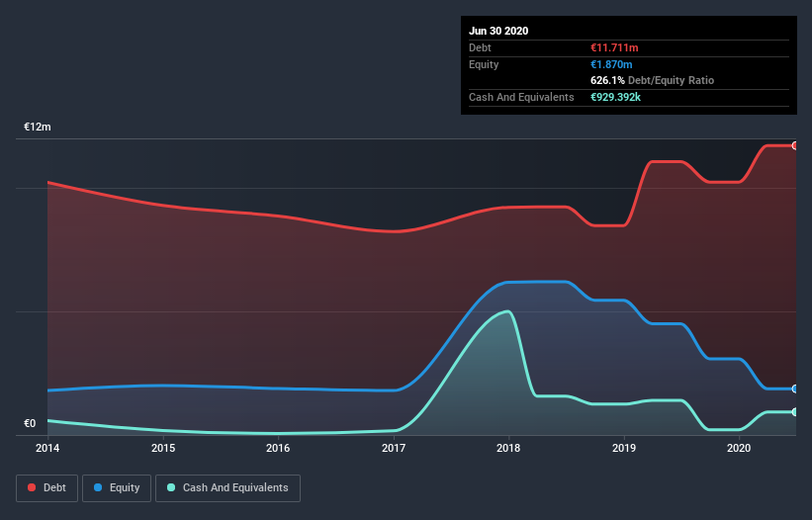This screenshot has height=520, width=812.
Task: Select the teal Cash endpoint marker
Action: [795, 412]
